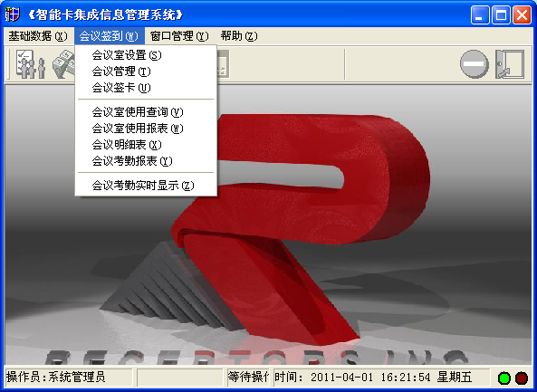Image resolution: width=537 pixels, height=392 pixels.
Task: Choose 会议室使用报表 menu entry
Action: 146,129
